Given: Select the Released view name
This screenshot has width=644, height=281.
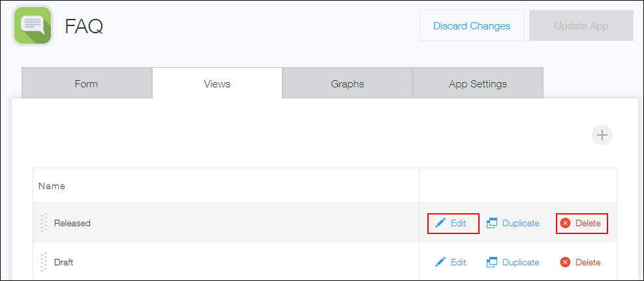Looking at the screenshot, I should [72, 223].
